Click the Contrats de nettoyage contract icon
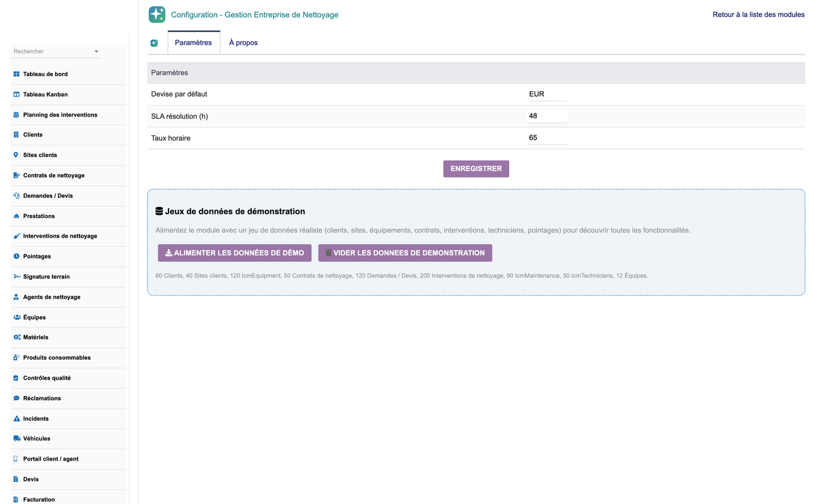814x504 pixels. pyautogui.click(x=16, y=175)
